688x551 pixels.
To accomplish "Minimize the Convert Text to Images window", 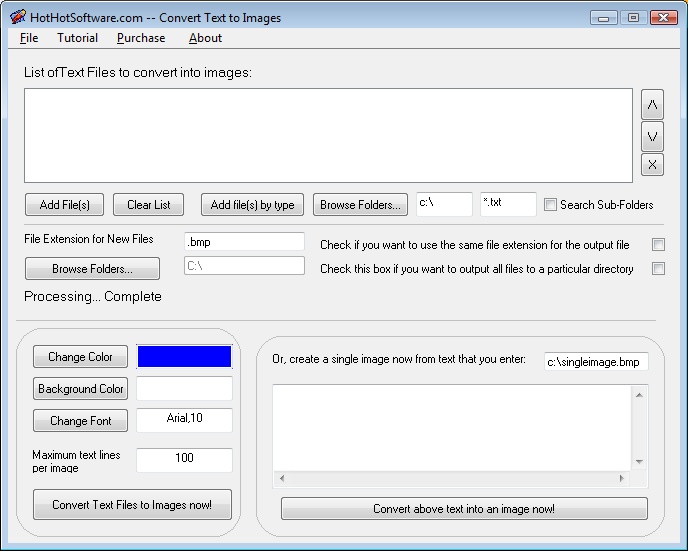I will click(x=603, y=18).
